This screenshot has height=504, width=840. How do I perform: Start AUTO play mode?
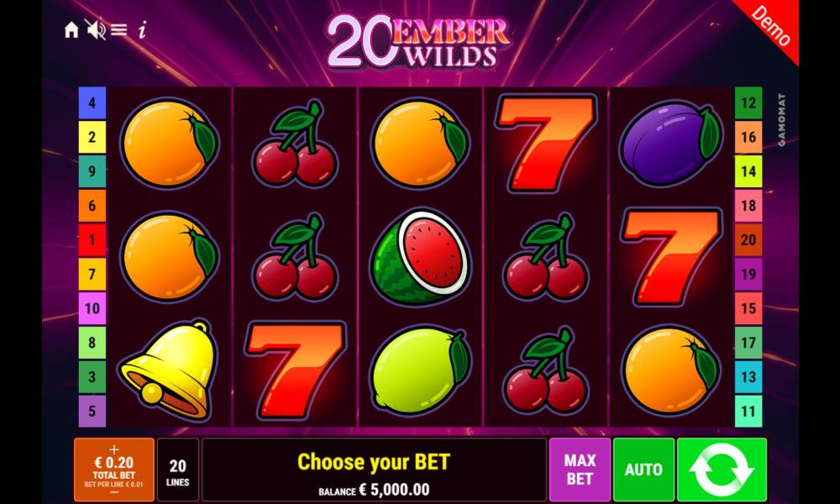[x=643, y=470]
